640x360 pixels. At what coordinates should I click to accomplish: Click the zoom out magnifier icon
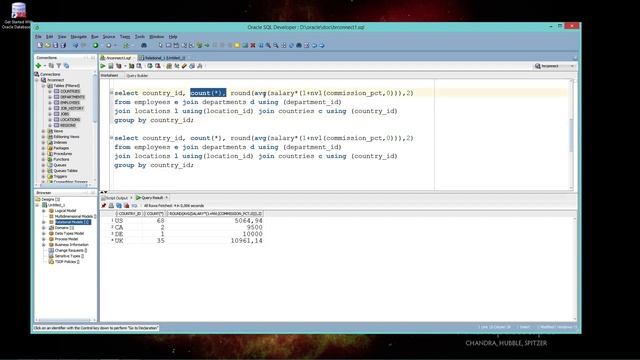(276, 45)
